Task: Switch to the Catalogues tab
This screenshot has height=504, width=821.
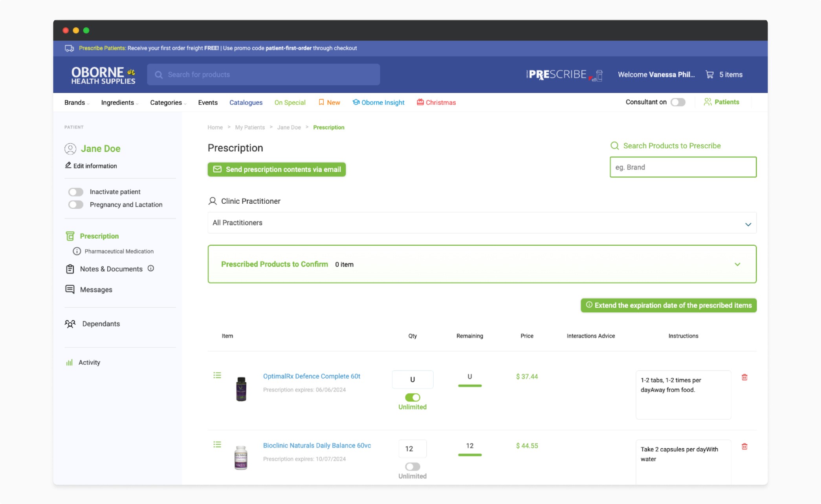Action: click(246, 102)
